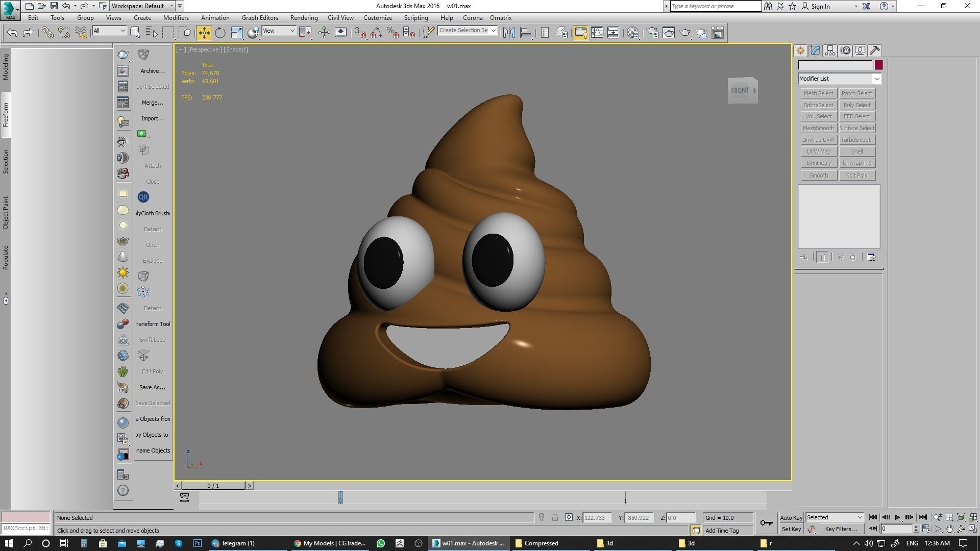Select the Select and Link tool
Screen dimensions: 980x551
pos(47,33)
